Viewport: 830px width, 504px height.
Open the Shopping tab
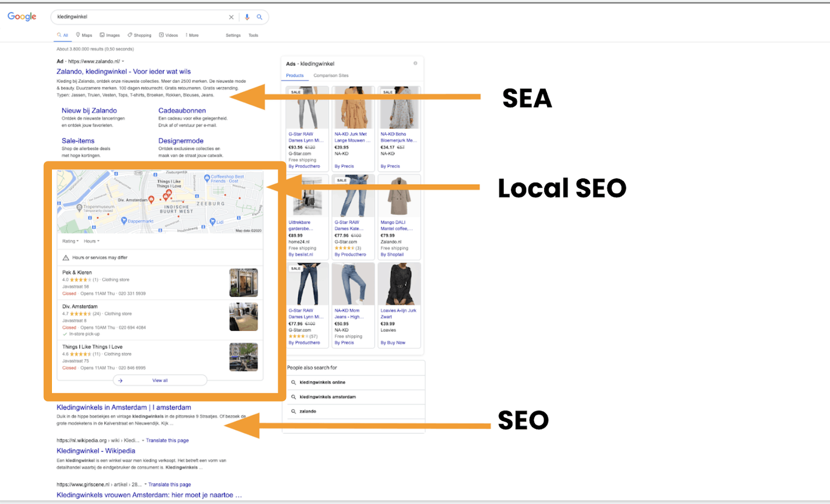click(x=139, y=35)
